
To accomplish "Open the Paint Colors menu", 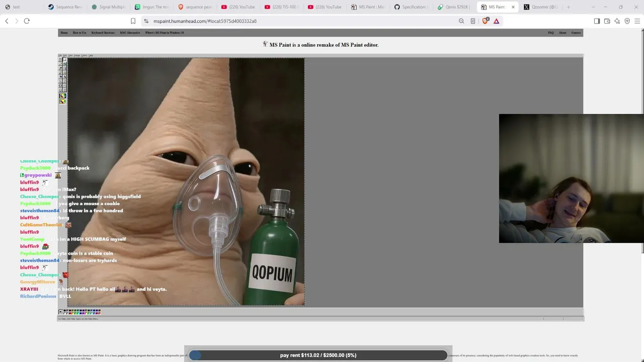I will coord(84,55).
